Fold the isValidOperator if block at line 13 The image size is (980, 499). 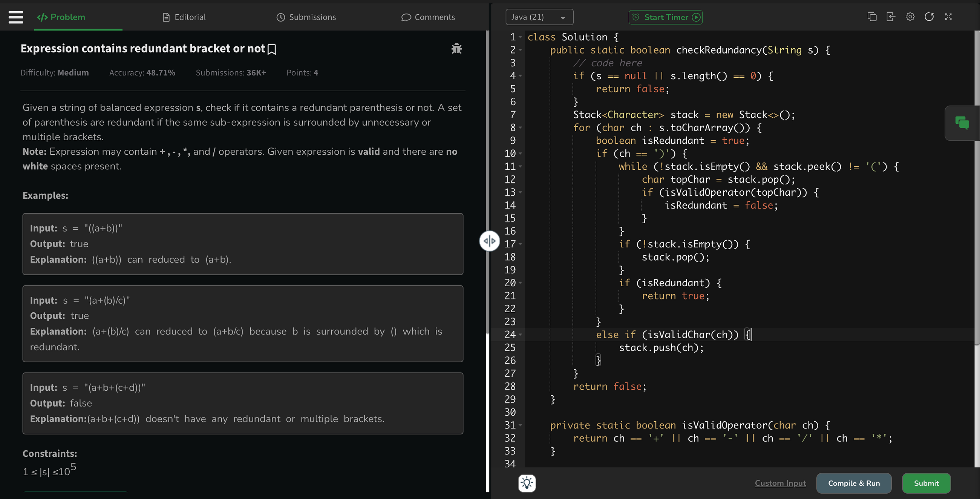pyautogui.click(x=520, y=192)
